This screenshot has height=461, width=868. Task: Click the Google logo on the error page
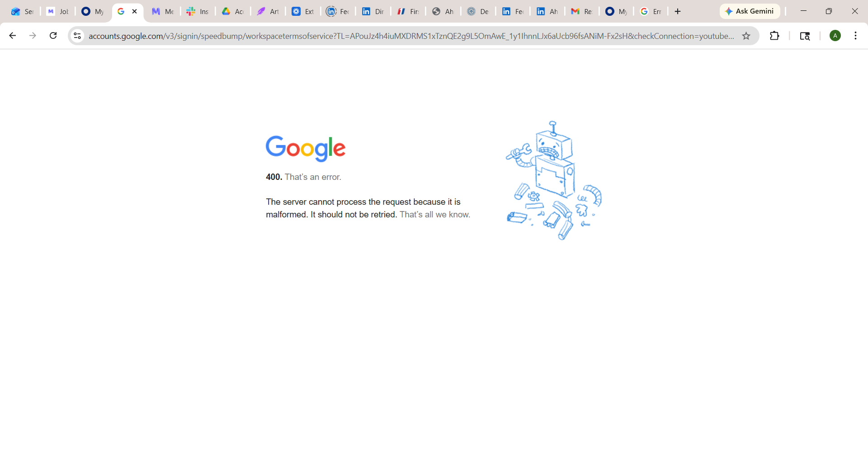(306, 148)
